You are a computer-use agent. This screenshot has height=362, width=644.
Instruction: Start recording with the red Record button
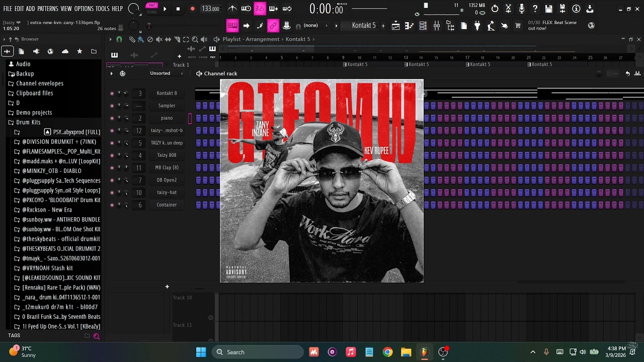pos(192,9)
